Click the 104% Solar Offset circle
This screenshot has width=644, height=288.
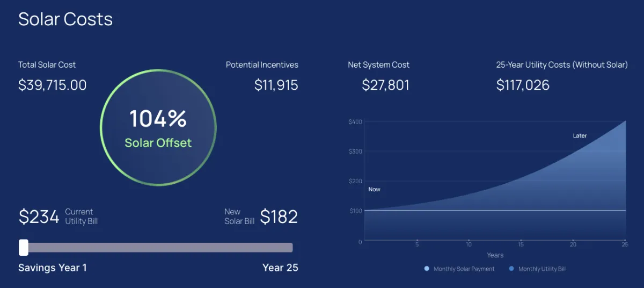158,128
